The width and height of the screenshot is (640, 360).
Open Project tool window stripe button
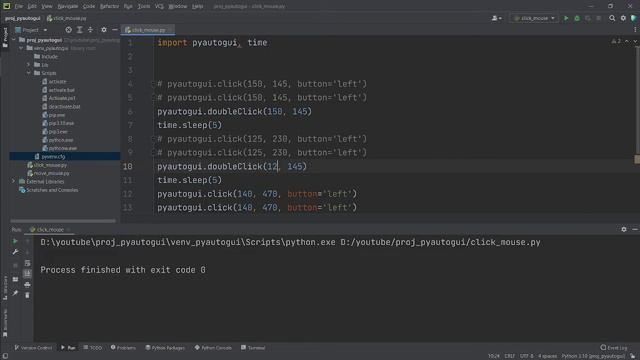pyautogui.click(x=5, y=37)
